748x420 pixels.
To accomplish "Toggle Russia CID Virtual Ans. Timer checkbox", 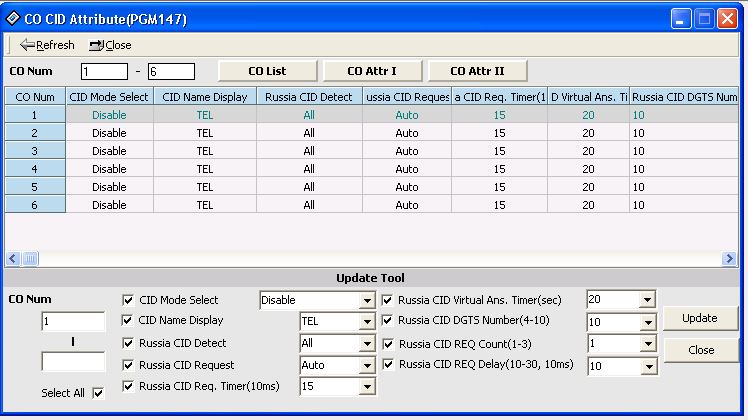I will [x=388, y=300].
